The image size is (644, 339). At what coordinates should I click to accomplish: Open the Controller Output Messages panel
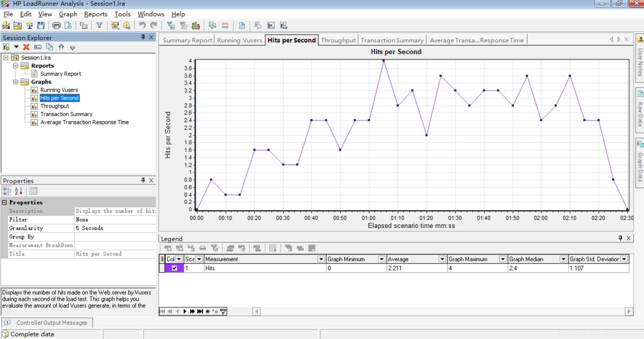pyautogui.click(x=47, y=323)
